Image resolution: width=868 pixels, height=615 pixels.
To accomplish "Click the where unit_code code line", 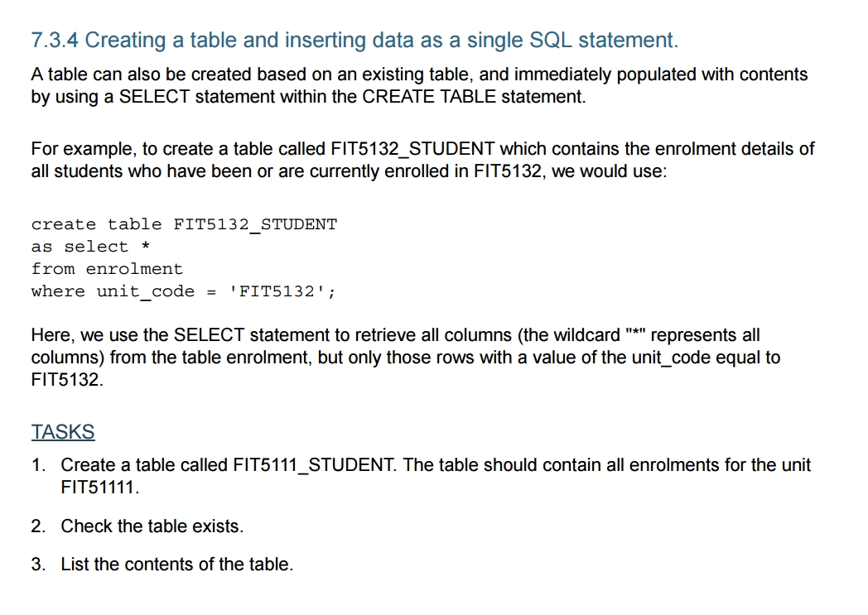I will [x=183, y=291].
